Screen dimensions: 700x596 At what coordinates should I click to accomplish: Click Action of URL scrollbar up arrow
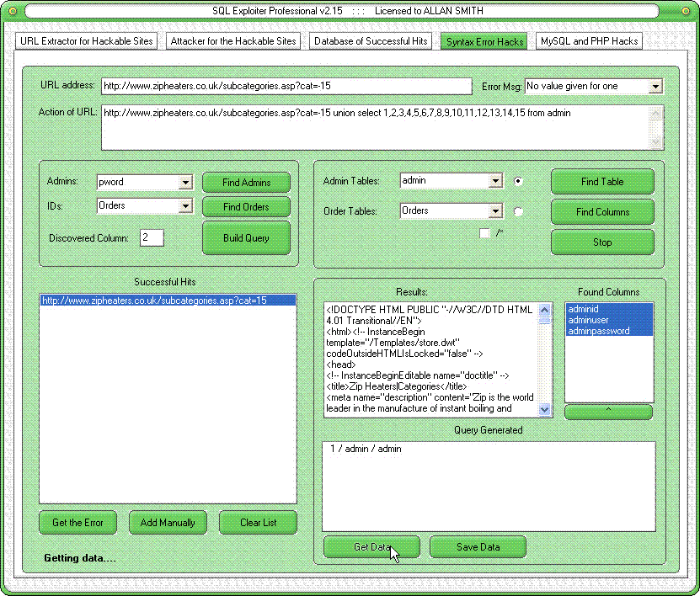656,114
